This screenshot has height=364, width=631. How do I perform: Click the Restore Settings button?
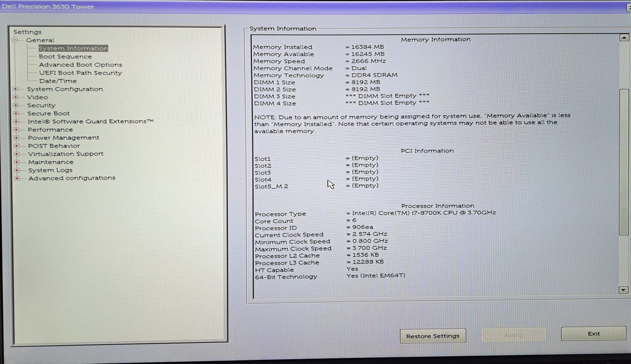433,336
